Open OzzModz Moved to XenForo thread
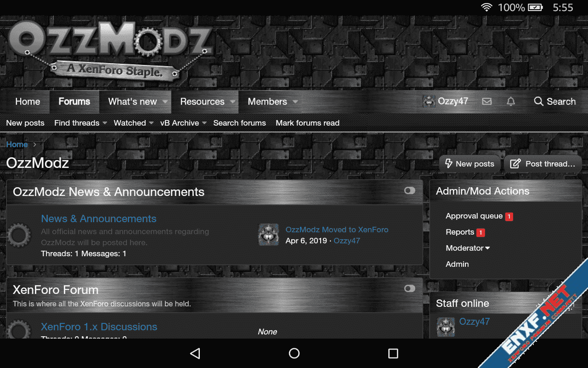588x368 pixels. pos(337,230)
